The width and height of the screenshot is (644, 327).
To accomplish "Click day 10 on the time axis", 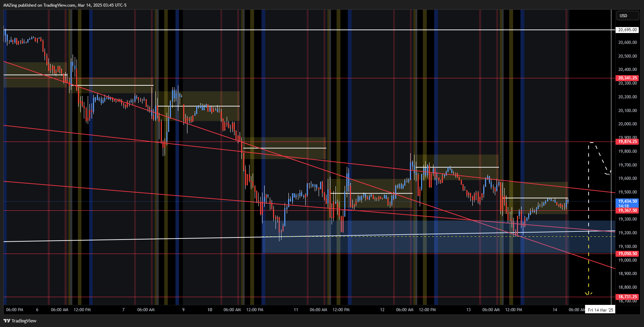I will click(x=210, y=310).
